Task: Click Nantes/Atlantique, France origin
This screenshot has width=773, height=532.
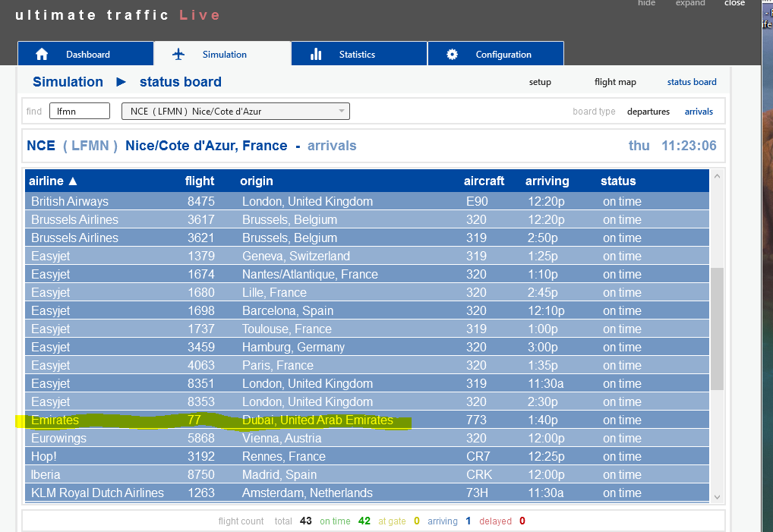Action: (310, 275)
